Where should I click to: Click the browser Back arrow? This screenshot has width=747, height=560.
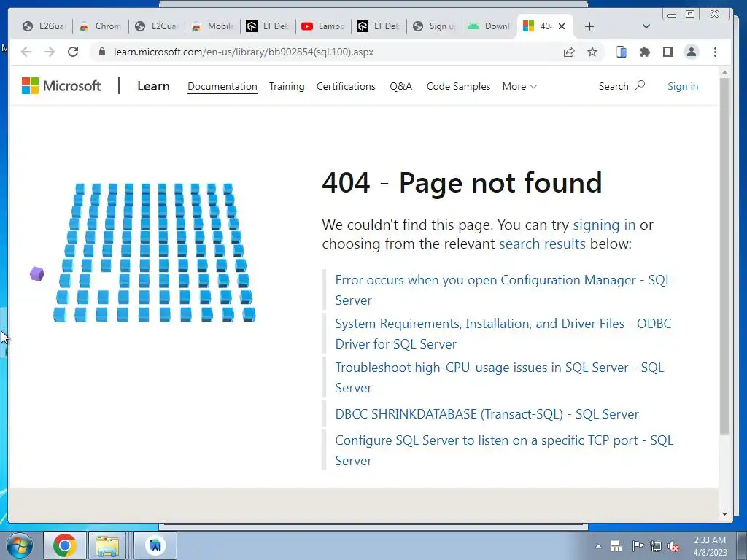[x=26, y=52]
